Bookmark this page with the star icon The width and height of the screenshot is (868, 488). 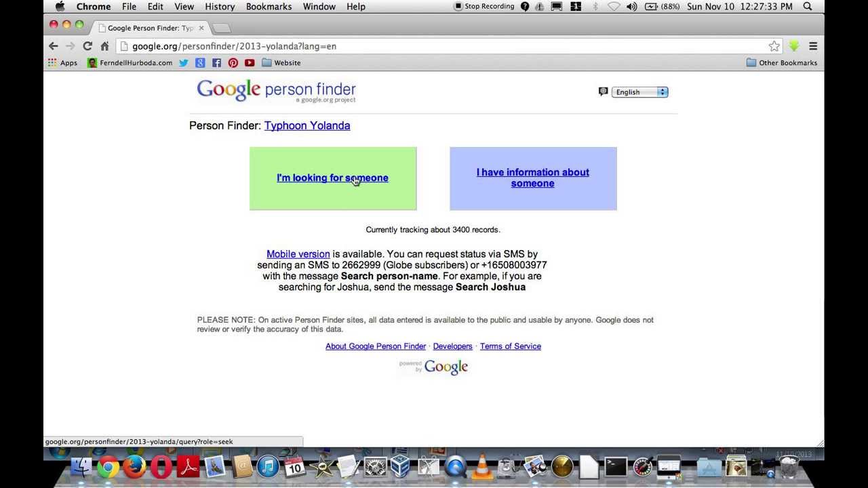click(x=774, y=46)
